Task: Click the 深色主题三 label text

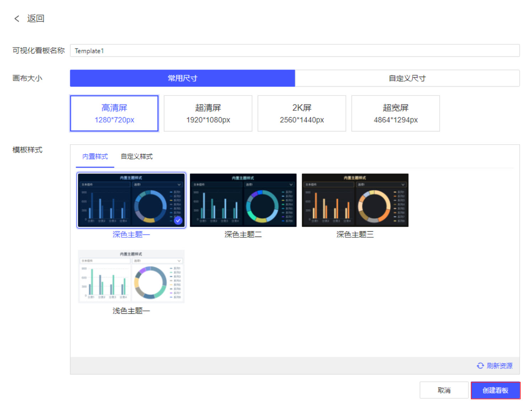Action: point(355,234)
